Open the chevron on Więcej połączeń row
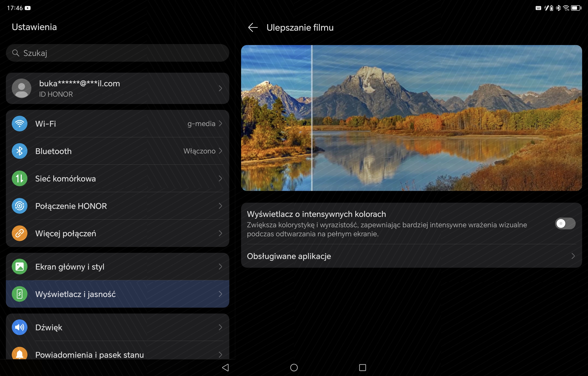This screenshot has height=376, width=588. tap(220, 233)
